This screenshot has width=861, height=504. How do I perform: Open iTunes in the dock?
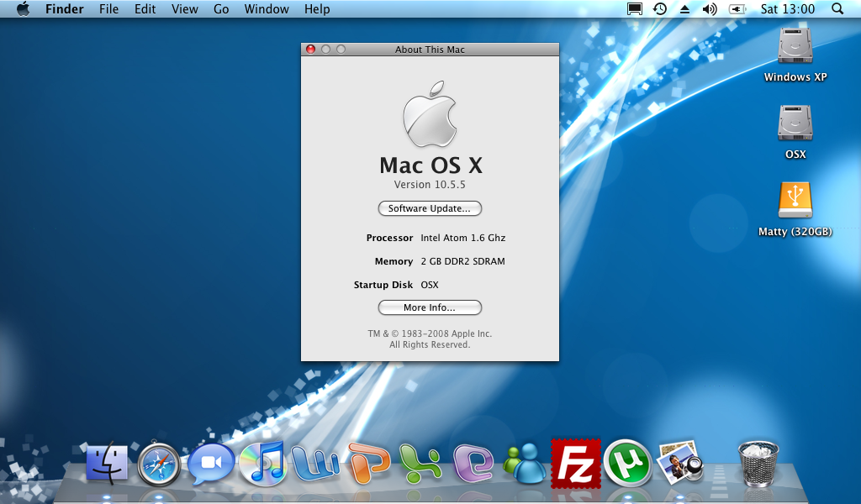point(262,464)
